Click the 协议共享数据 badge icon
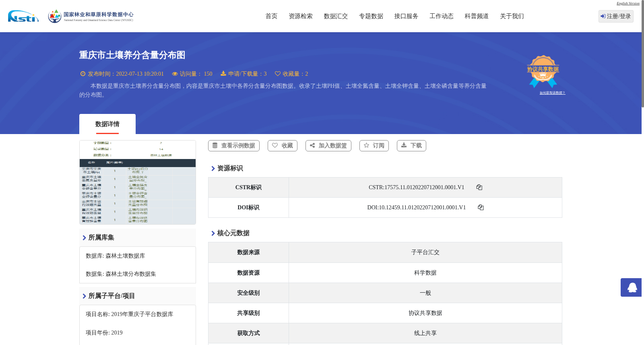The image size is (644, 345). tap(543, 72)
